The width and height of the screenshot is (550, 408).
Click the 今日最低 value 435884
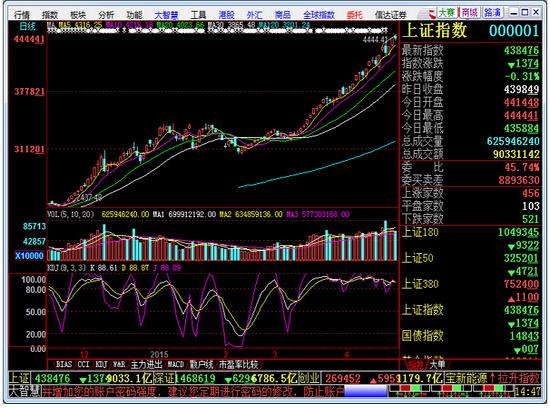[x=521, y=128]
